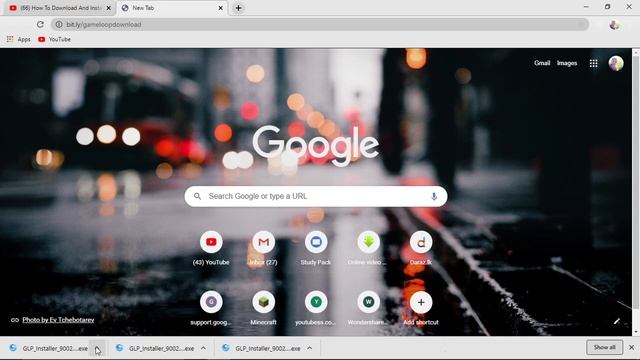Open the Study Pack shortcut
Image resolution: width=640 pixels, height=360 pixels.
tap(316, 249)
